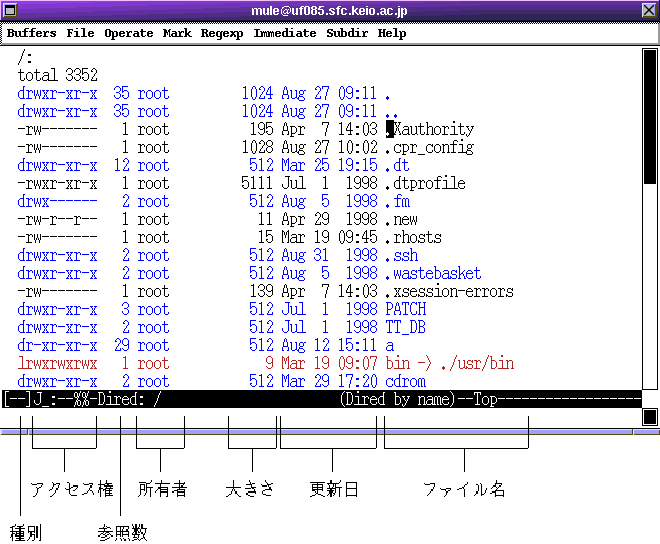660x544 pixels.
Task: Open the File menu
Action: click(80, 33)
